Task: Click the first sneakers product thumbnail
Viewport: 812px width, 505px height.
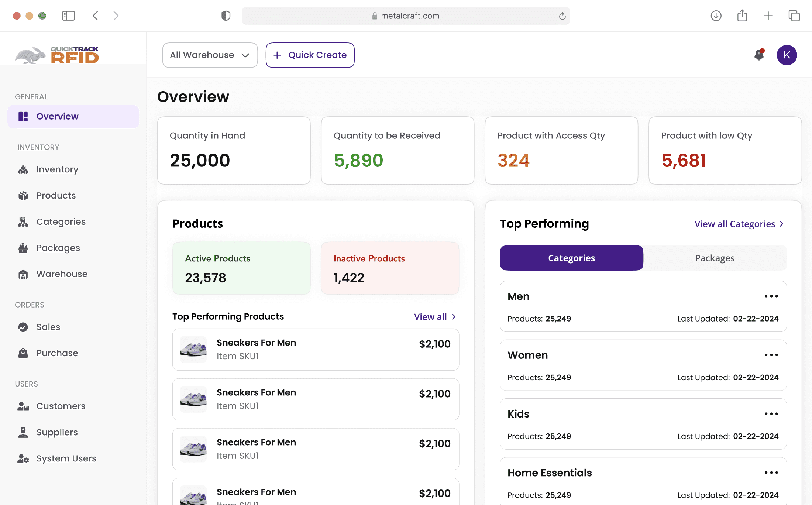Action: tap(193, 349)
